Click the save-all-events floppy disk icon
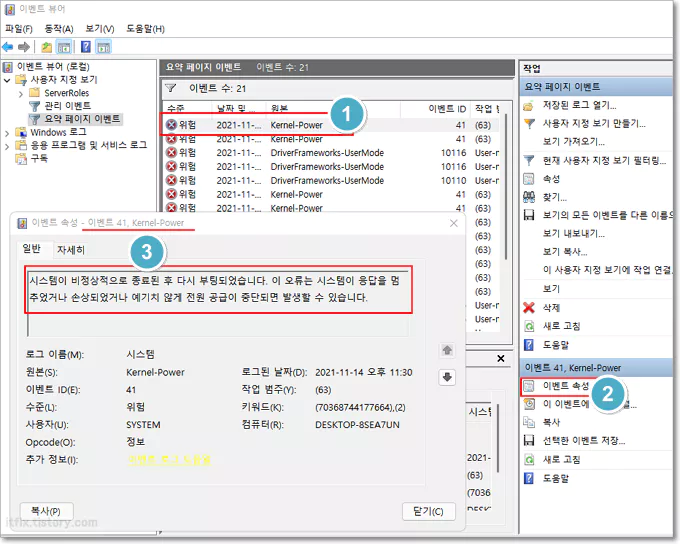This screenshot has height=544, width=680. [x=529, y=215]
